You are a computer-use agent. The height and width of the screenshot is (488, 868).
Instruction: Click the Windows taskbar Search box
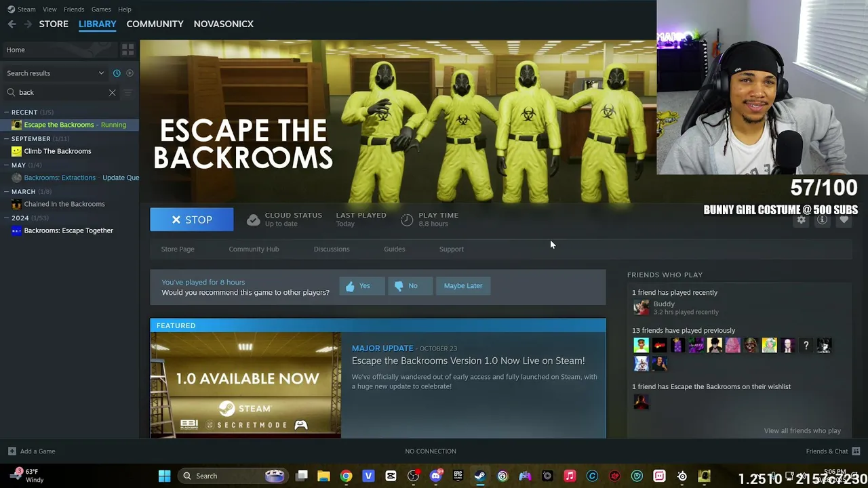pyautogui.click(x=234, y=476)
